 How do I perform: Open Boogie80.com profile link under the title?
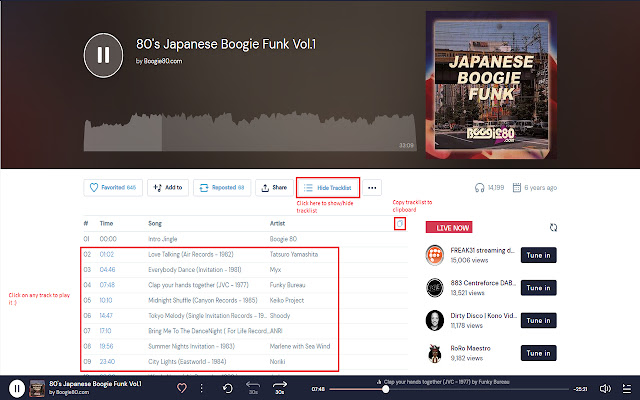click(163, 61)
